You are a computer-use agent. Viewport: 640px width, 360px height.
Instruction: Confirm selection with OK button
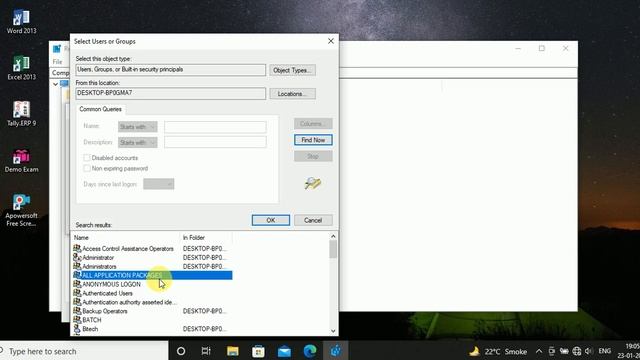[271, 220]
